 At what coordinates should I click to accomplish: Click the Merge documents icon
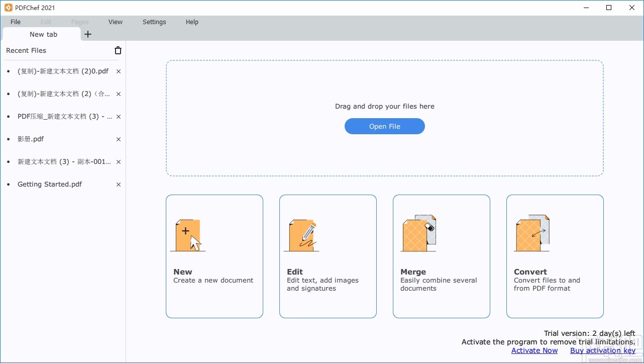click(x=418, y=234)
